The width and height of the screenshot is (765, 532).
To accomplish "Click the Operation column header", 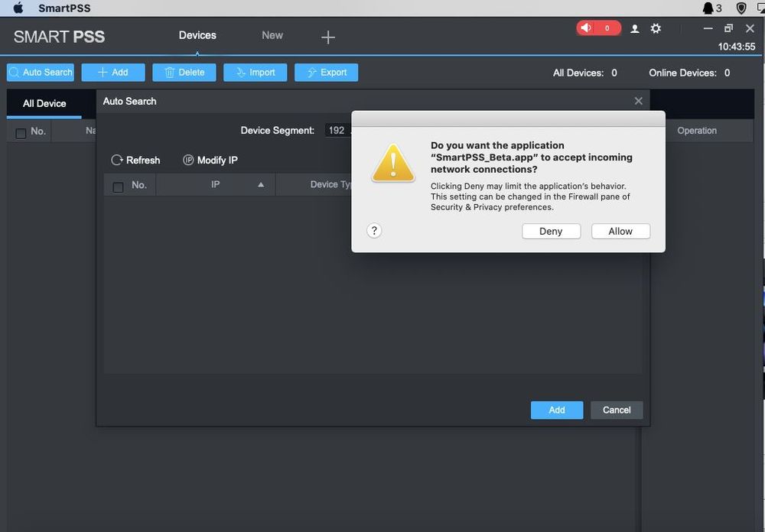I will 697,131.
